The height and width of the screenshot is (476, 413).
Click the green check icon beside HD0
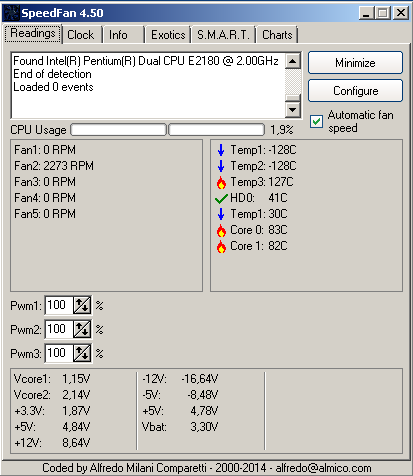(x=221, y=198)
